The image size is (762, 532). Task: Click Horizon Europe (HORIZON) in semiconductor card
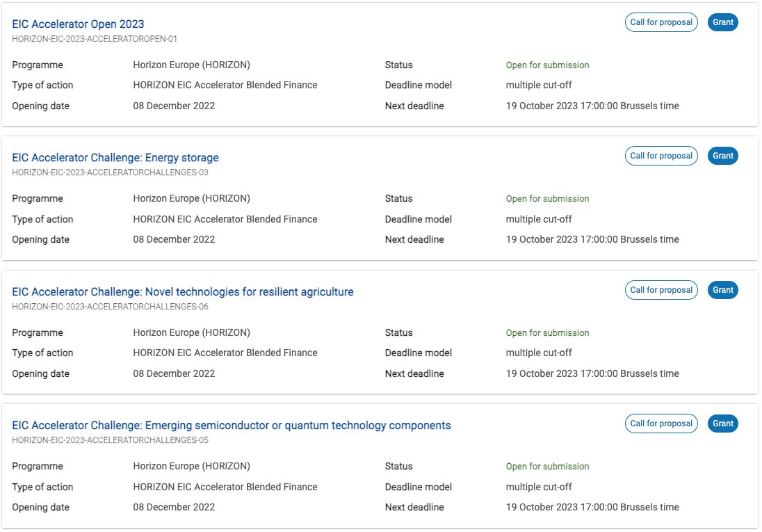pos(191,467)
